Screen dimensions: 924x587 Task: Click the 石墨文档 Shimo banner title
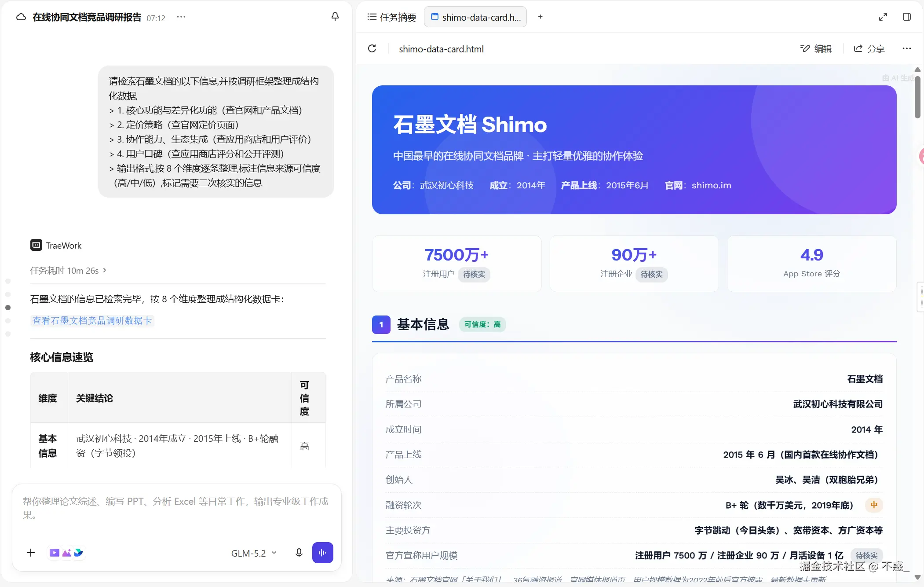click(x=470, y=125)
